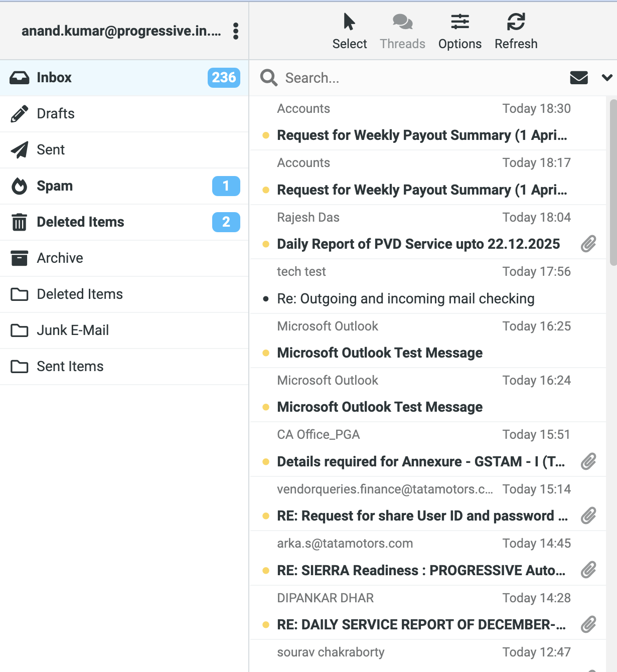
Task: Toggle unread dot on CA Office_PGA email
Action: [266, 462]
